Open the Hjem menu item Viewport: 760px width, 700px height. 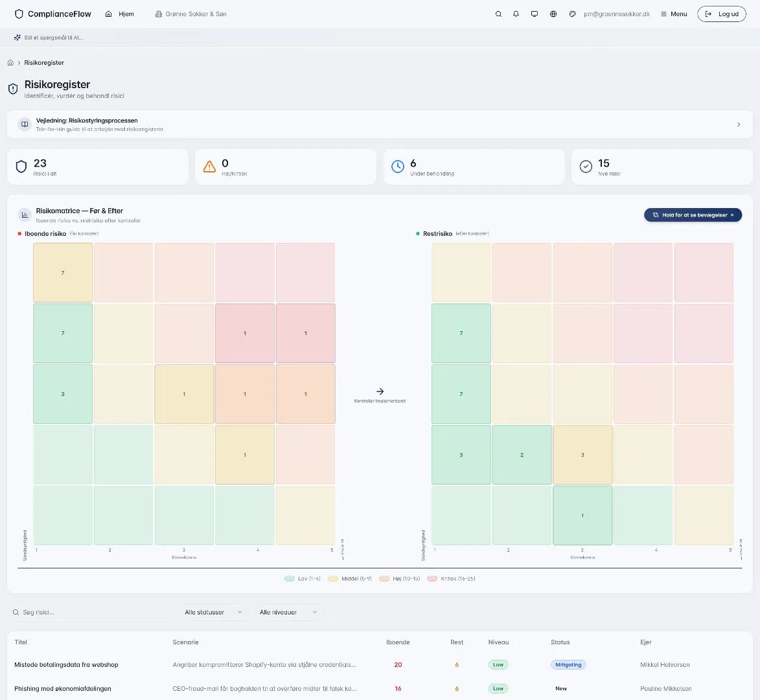click(120, 14)
